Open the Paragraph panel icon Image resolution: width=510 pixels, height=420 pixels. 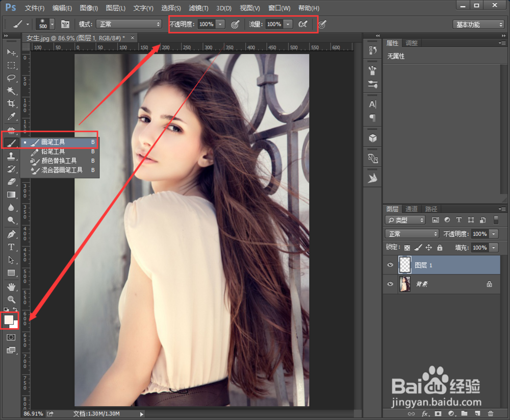pos(373,117)
